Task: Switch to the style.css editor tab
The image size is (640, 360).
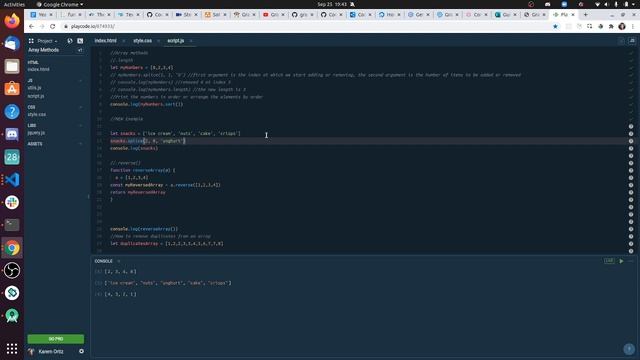Action: coord(142,41)
